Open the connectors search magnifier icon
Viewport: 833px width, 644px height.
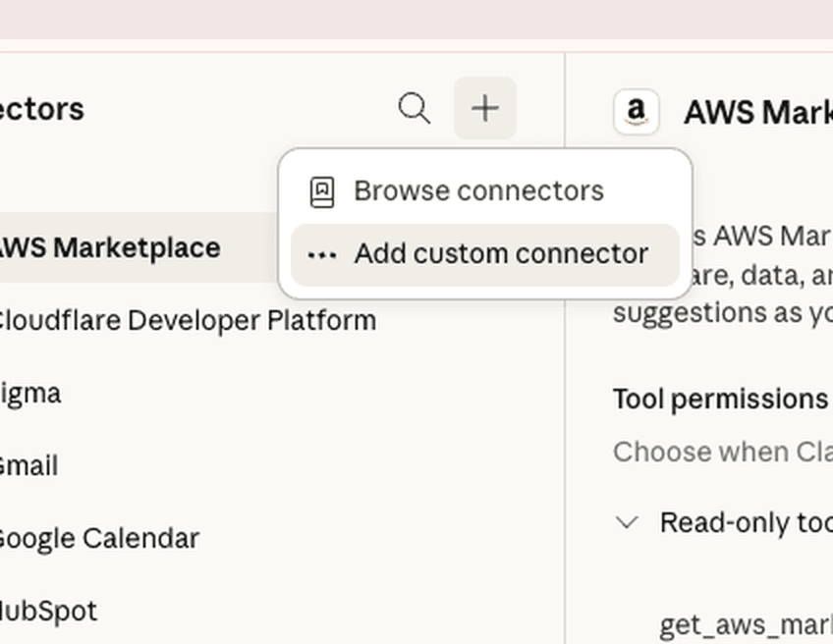tap(414, 108)
